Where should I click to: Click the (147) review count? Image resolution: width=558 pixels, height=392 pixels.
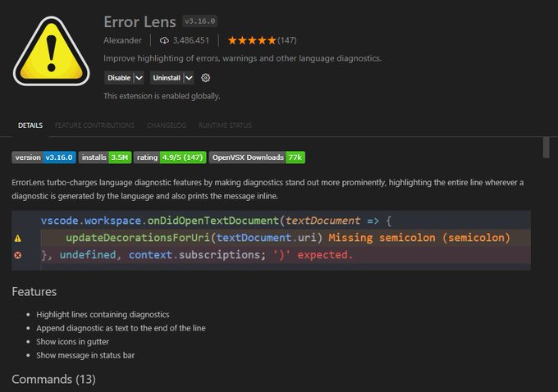tap(287, 40)
